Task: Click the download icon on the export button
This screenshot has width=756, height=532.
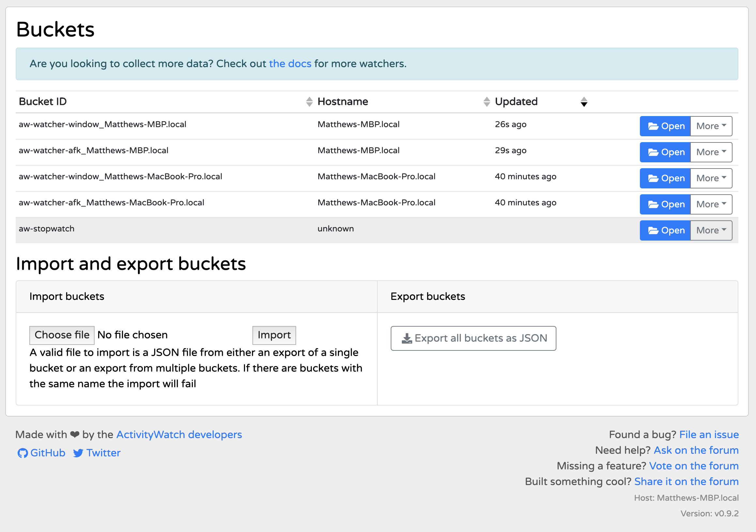Action: pyautogui.click(x=406, y=338)
